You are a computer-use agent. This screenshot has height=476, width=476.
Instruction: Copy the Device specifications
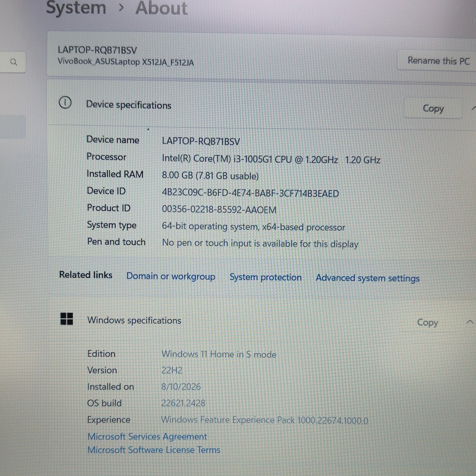pyautogui.click(x=433, y=108)
